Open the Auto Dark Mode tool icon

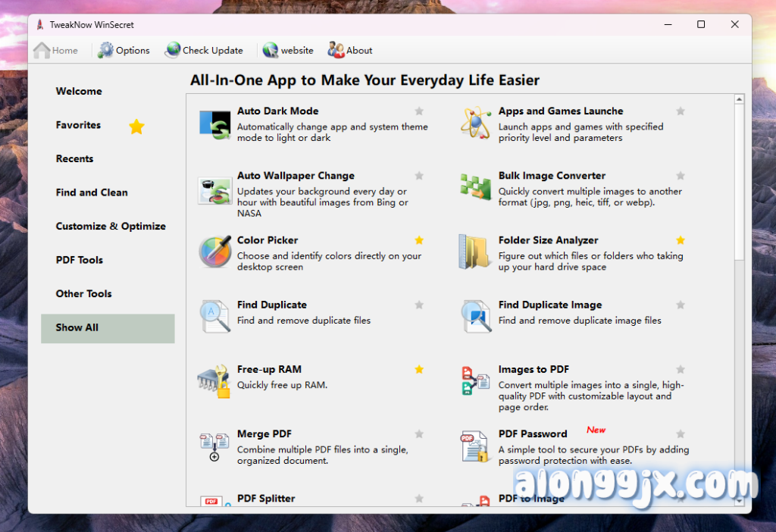(x=214, y=124)
